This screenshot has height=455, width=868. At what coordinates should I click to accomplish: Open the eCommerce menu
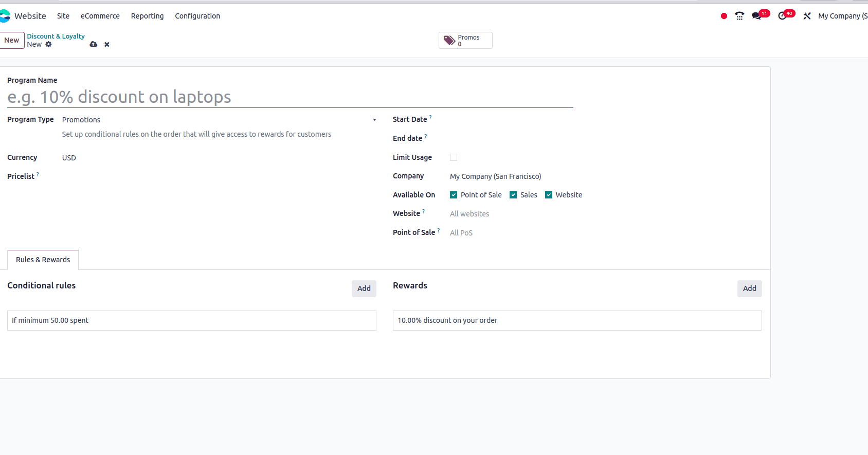click(100, 16)
